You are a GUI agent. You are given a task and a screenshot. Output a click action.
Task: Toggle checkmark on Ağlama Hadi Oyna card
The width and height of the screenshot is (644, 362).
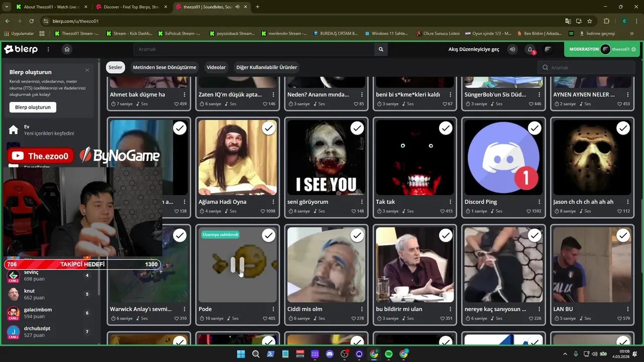[x=269, y=128]
